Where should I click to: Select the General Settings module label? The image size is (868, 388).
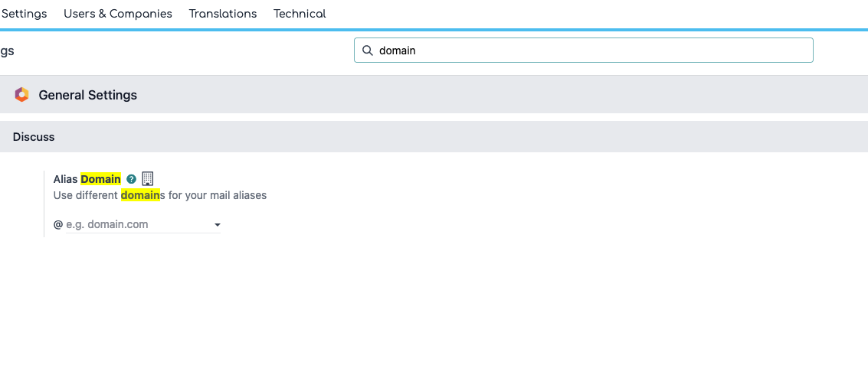(x=88, y=95)
